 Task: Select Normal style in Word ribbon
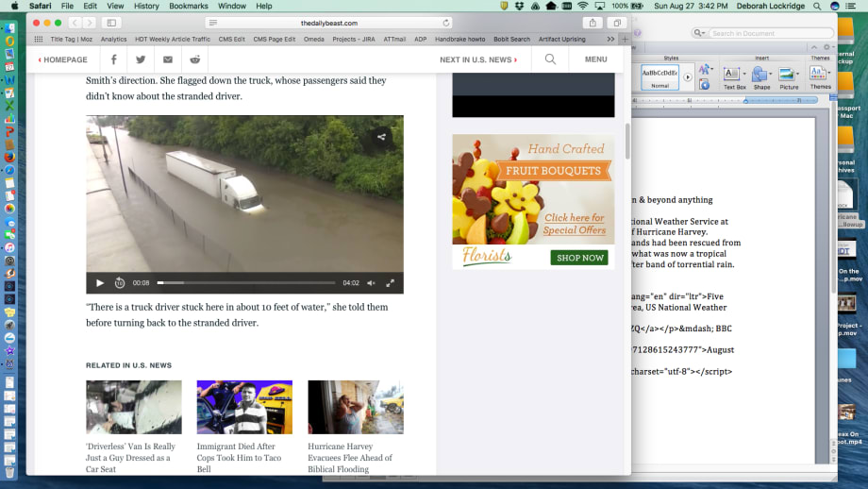(659, 77)
